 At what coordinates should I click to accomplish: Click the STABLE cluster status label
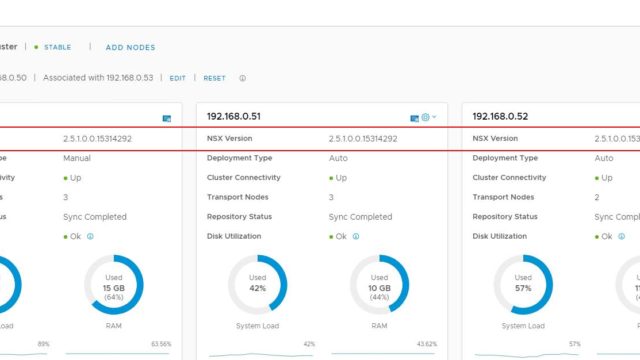pos(58,47)
